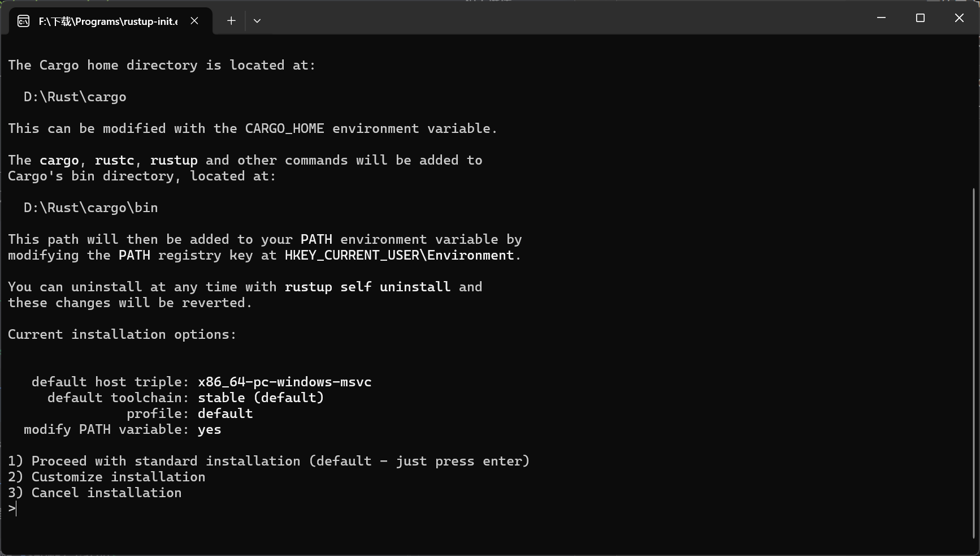
Task: Click the vertical scrollbar thumb
Action: click(974, 362)
